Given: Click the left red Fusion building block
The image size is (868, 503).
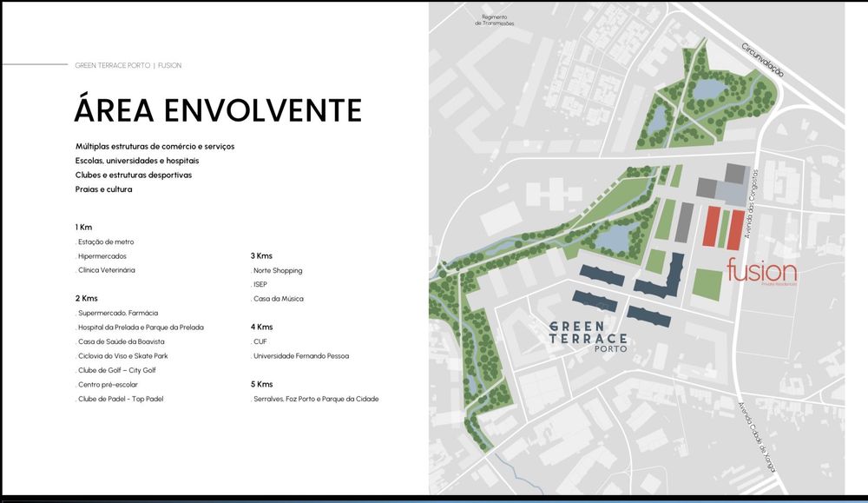Looking at the screenshot, I should [712, 226].
